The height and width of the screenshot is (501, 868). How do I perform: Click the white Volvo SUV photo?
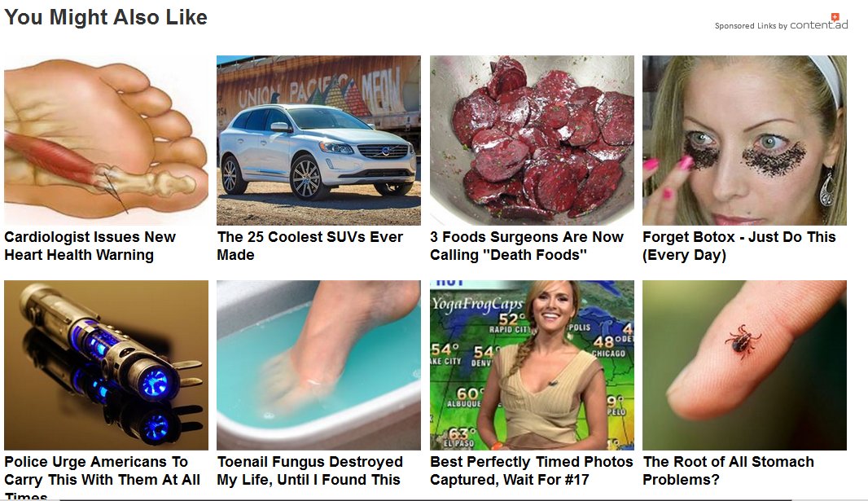319,140
